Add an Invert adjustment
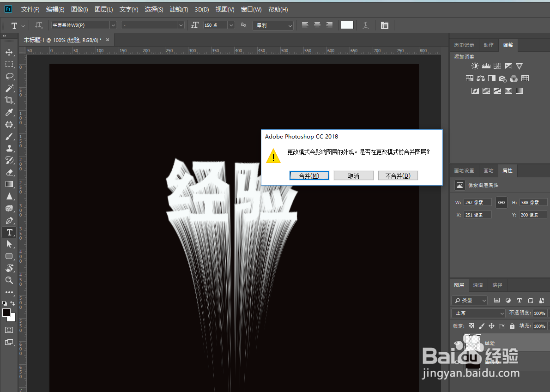 point(475,91)
